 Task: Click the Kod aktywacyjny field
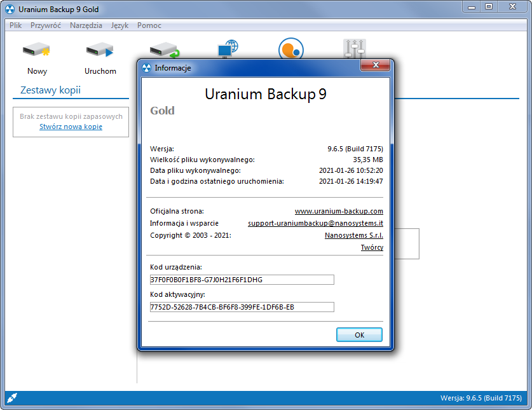click(242, 307)
